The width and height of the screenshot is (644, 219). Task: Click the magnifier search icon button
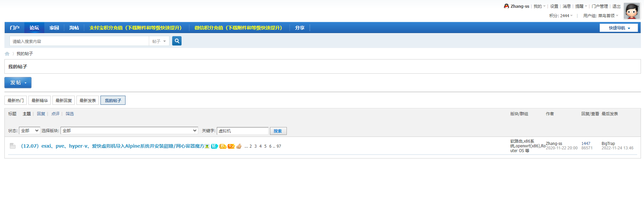click(x=177, y=41)
